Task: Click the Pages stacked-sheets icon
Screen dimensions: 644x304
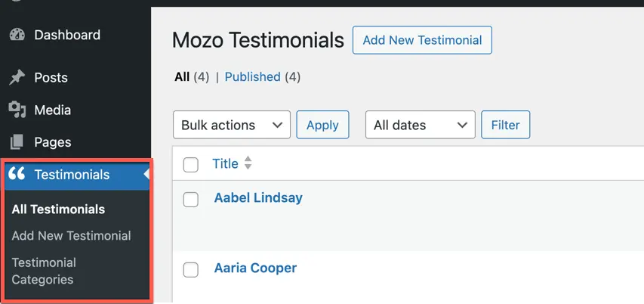Action: point(17,142)
